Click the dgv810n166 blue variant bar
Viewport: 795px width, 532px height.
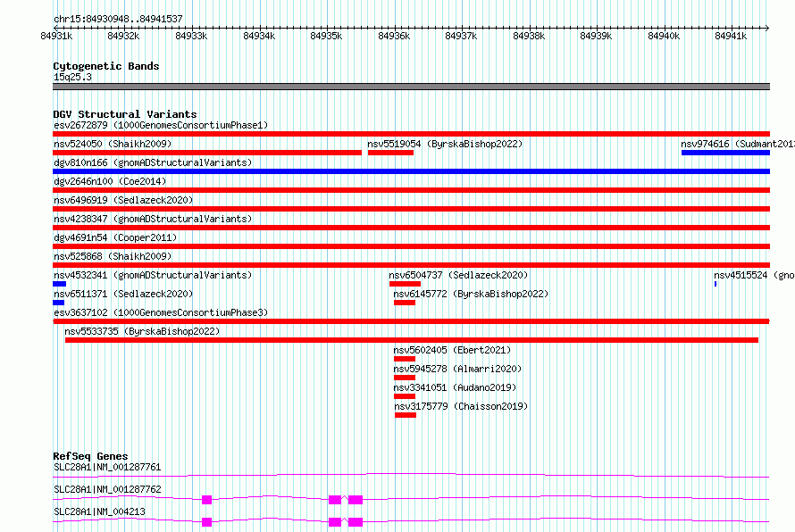[x=411, y=171]
